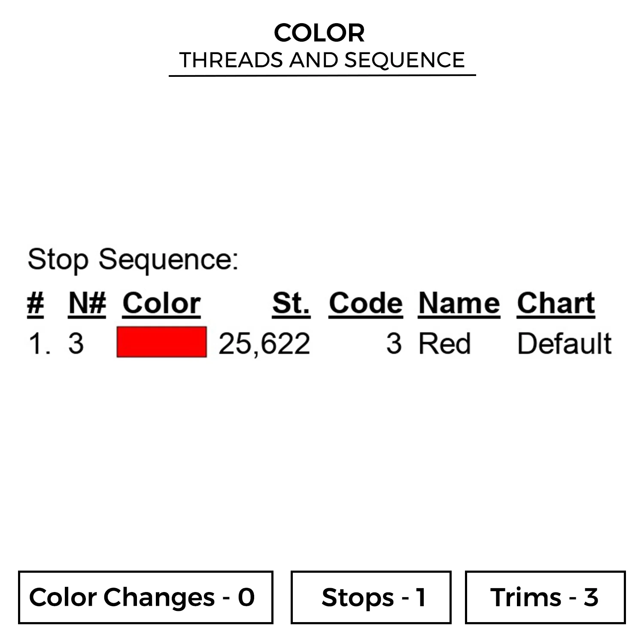Click the stitch count 25,622
The width and height of the screenshot is (644, 644).
coord(264,343)
